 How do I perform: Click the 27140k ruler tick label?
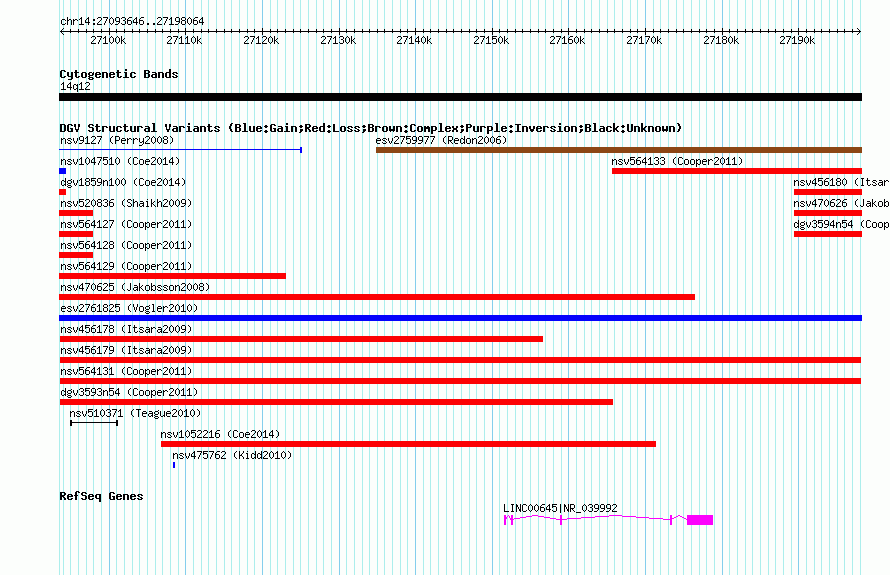tap(414, 40)
